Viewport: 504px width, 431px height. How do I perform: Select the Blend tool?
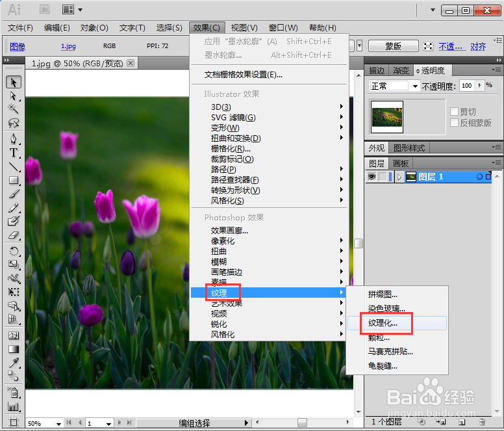point(14,376)
